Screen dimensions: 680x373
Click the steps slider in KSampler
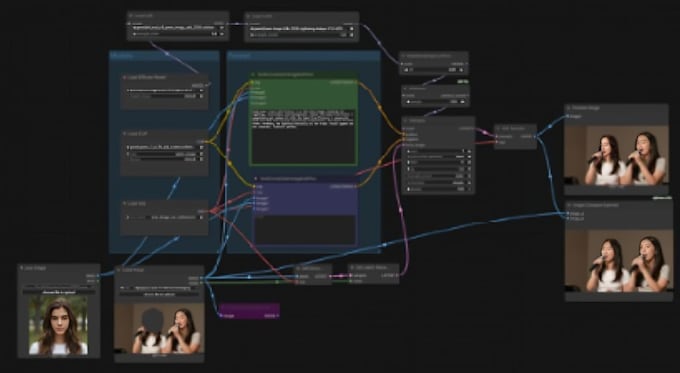click(438, 163)
